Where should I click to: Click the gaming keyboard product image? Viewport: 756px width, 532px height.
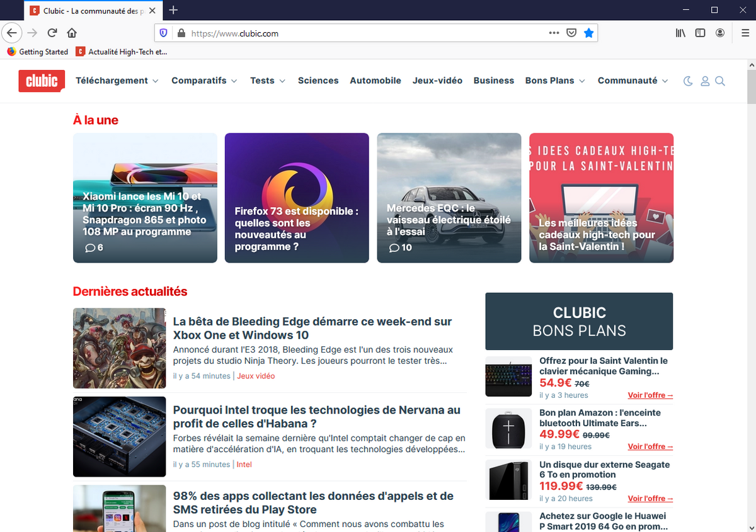coord(508,377)
